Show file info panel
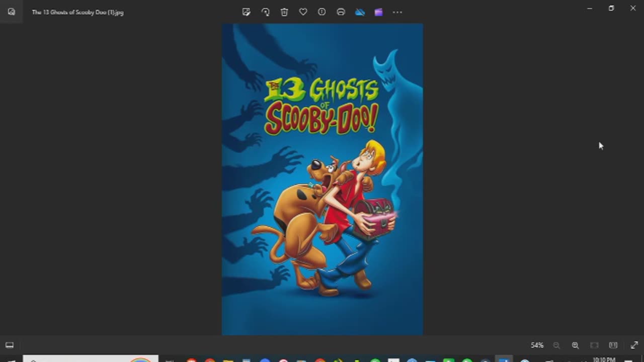The height and width of the screenshot is (362, 644). (x=322, y=12)
